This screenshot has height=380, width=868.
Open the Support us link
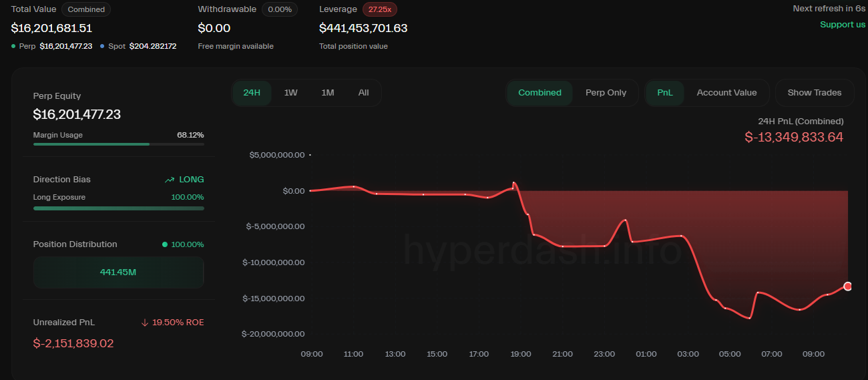[x=843, y=25]
